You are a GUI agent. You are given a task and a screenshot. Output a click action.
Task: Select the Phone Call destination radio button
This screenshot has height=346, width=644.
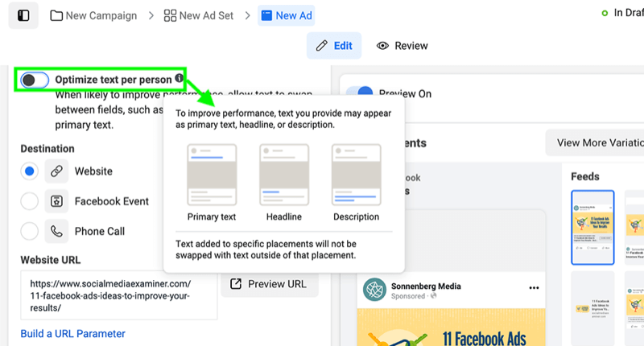(x=29, y=231)
